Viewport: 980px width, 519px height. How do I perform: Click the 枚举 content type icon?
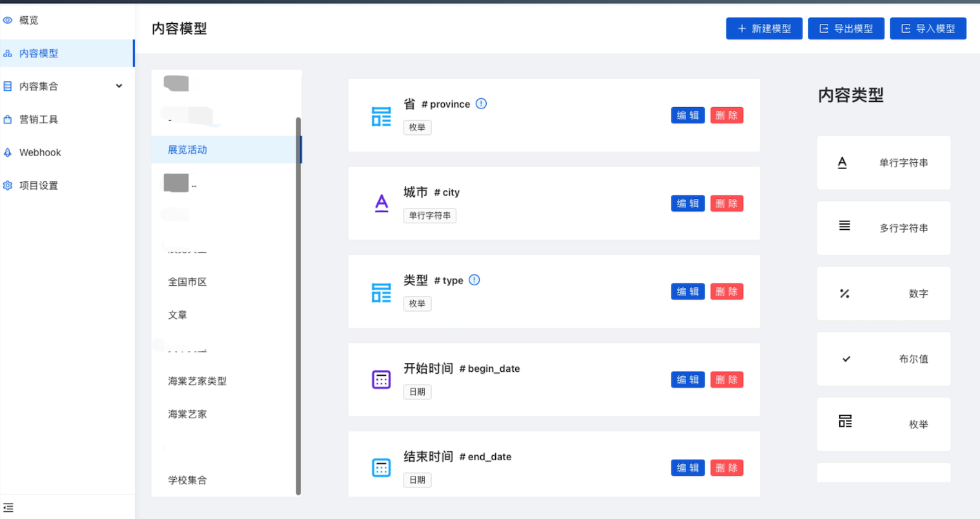point(845,421)
